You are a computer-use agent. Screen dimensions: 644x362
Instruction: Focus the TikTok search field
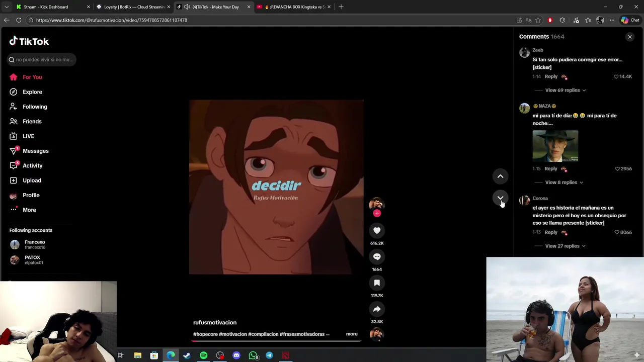[x=42, y=59]
